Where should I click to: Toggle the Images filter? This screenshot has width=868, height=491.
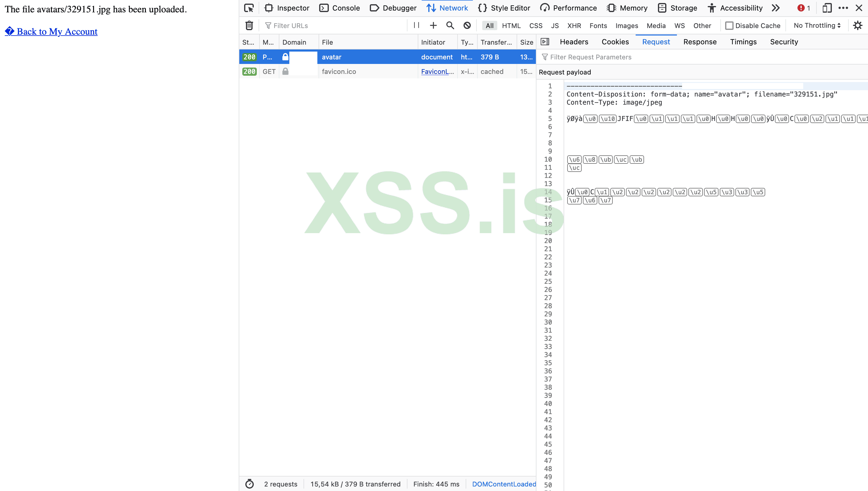[x=627, y=26]
